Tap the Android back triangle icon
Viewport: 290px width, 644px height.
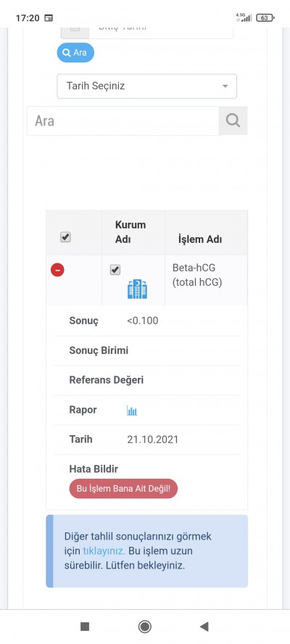click(x=204, y=627)
